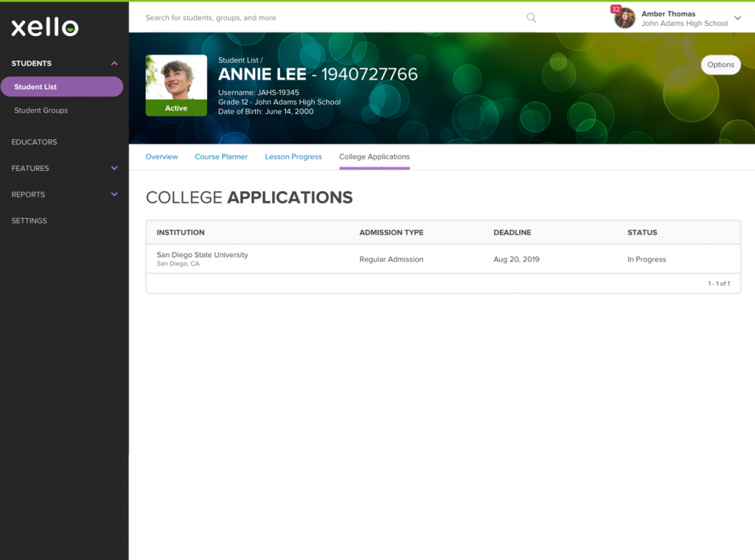
Task: Click the Options button
Action: [x=720, y=65]
